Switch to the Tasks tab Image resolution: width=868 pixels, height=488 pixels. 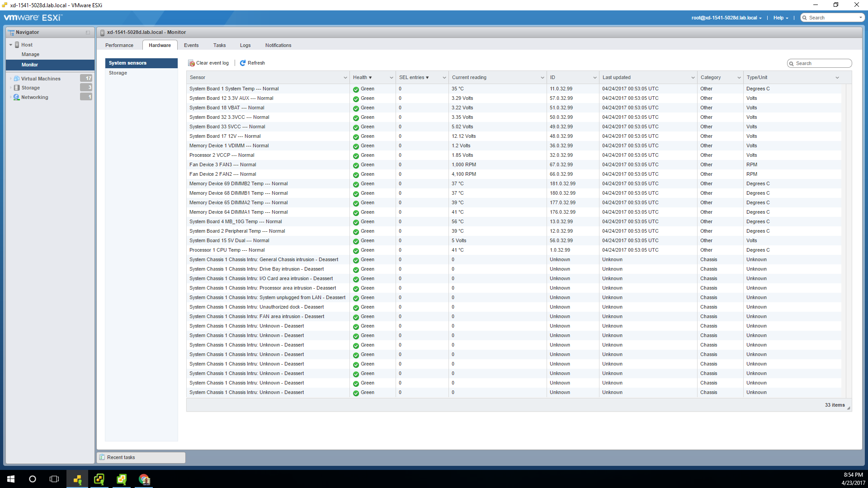tap(220, 45)
